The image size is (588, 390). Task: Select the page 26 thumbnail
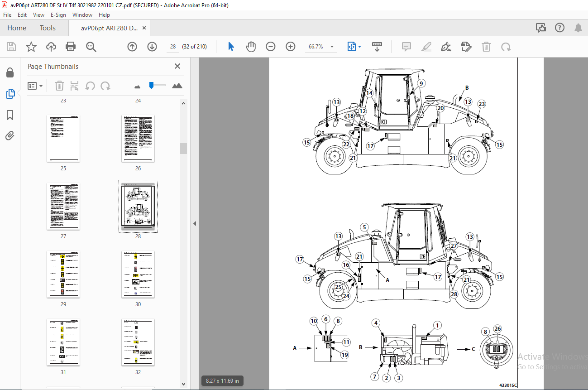click(138, 139)
